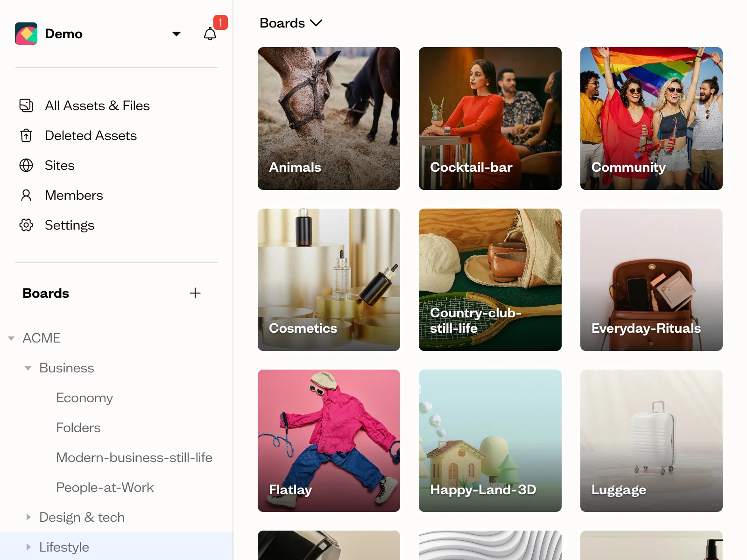Select the ACME board label
Viewport: 747px width, 560px height.
tap(42, 338)
